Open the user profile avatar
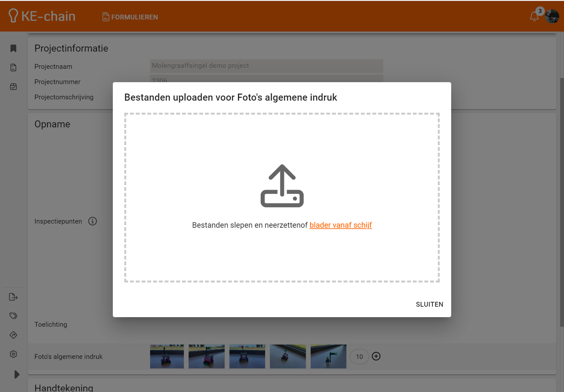This screenshot has height=392, width=564. click(x=552, y=16)
